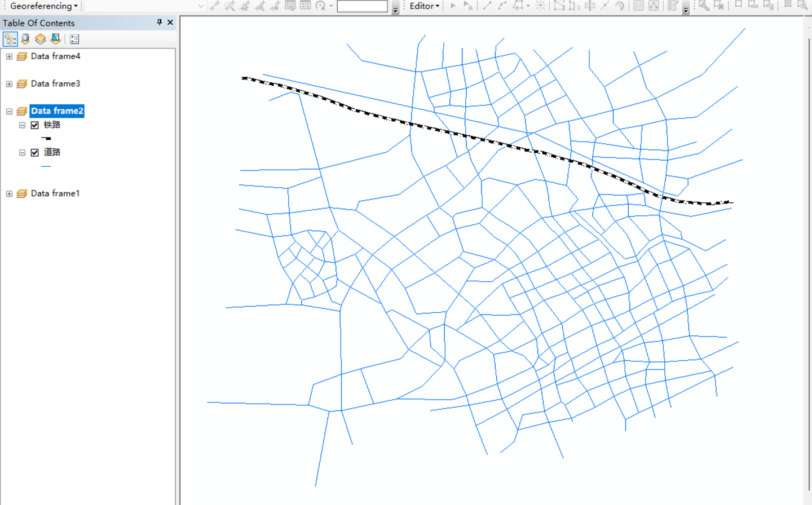Image resolution: width=812 pixels, height=505 pixels.
Task: Click the List By Selection icon
Action: coord(55,38)
